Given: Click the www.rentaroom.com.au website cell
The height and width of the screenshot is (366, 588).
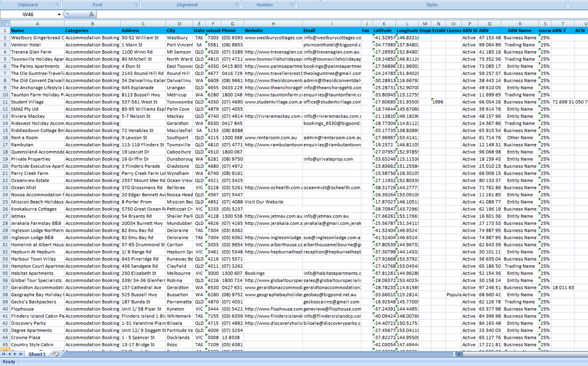Looking at the screenshot, I should click(273, 138).
